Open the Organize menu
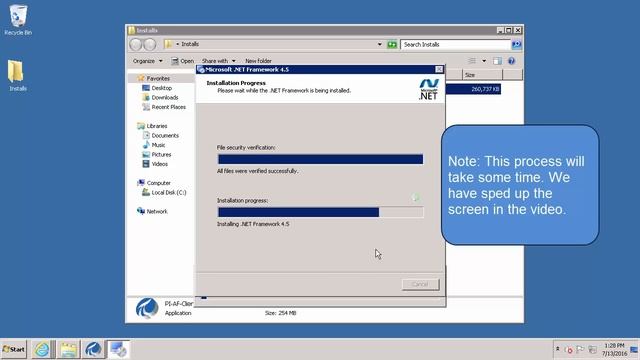 (x=147, y=61)
